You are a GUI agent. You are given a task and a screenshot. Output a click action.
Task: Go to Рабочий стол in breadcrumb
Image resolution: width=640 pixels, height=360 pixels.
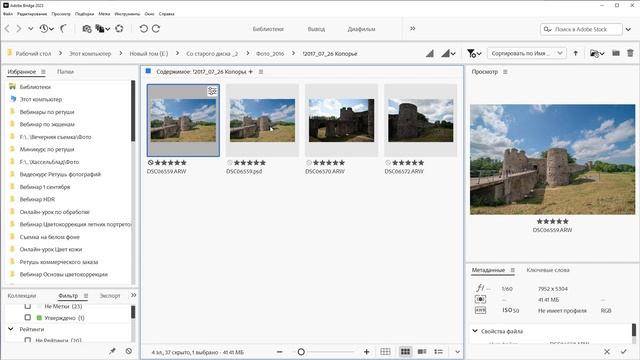[33, 53]
